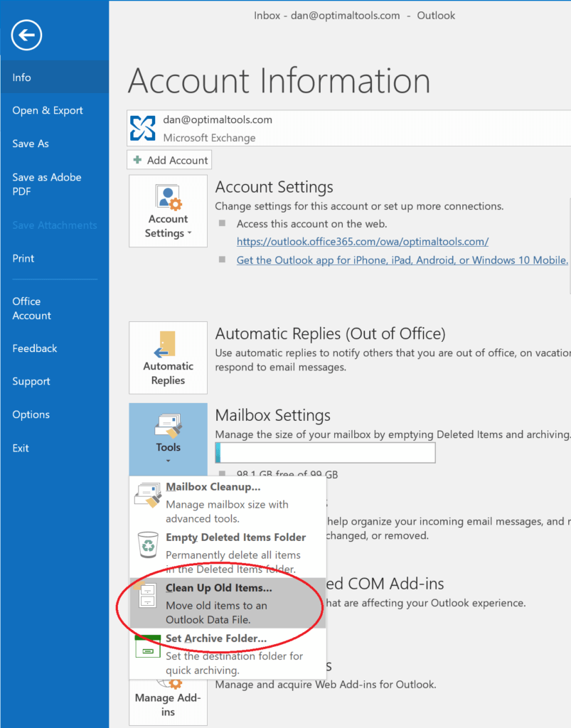Follow the Get the Outlook app link
The image size is (571, 728).
coord(402,260)
